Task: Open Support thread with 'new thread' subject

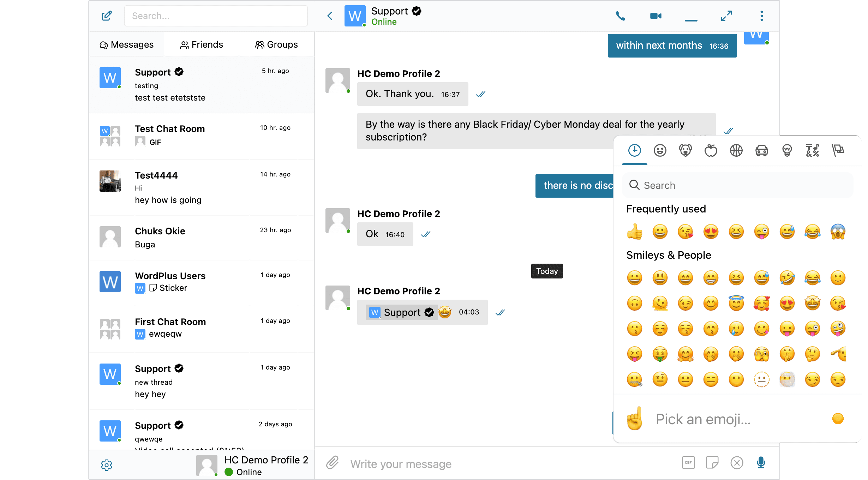Action: (202, 381)
